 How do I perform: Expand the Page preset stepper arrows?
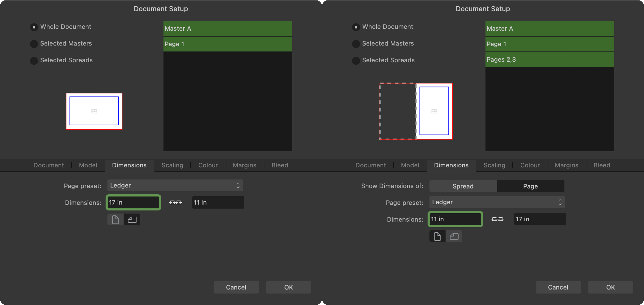pyautogui.click(x=237, y=185)
